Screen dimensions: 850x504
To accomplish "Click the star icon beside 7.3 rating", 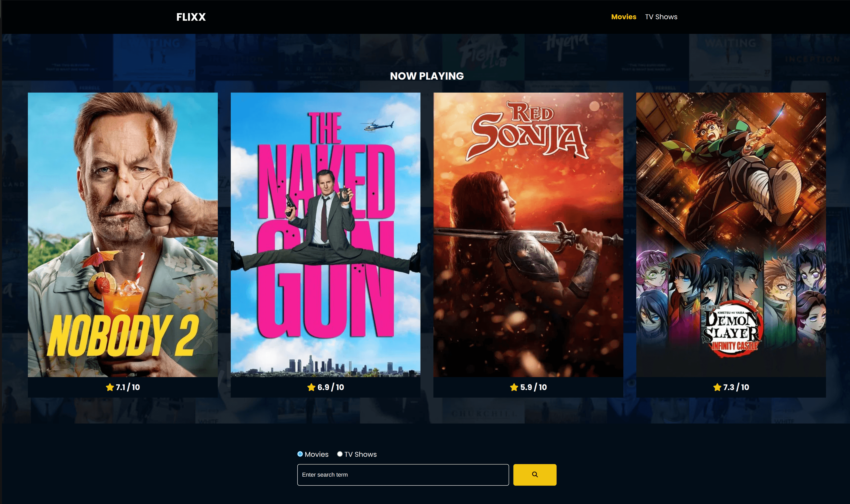I will click(x=717, y=387).
